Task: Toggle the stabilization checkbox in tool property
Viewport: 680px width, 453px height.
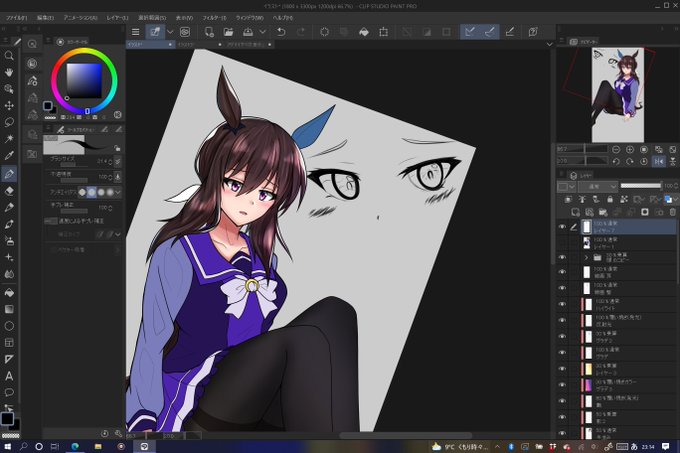Action: click(x=50, y=221)
